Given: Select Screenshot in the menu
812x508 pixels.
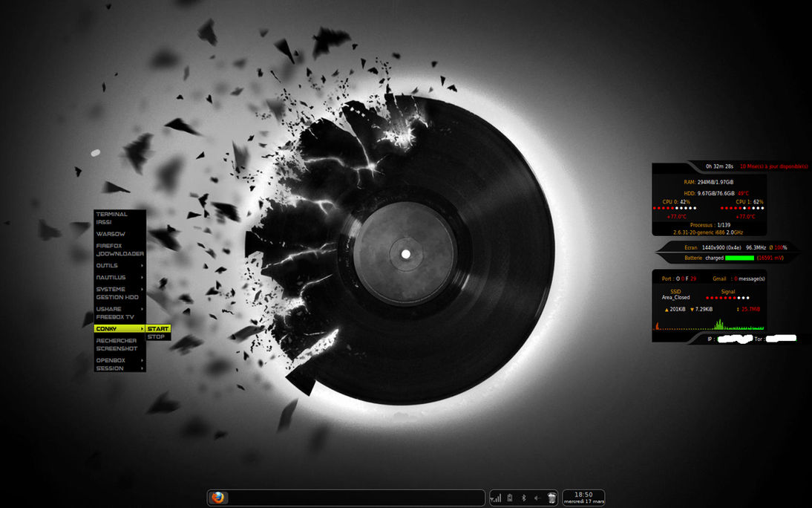Looking at the screenshot, I should click(x=119, y=348).
